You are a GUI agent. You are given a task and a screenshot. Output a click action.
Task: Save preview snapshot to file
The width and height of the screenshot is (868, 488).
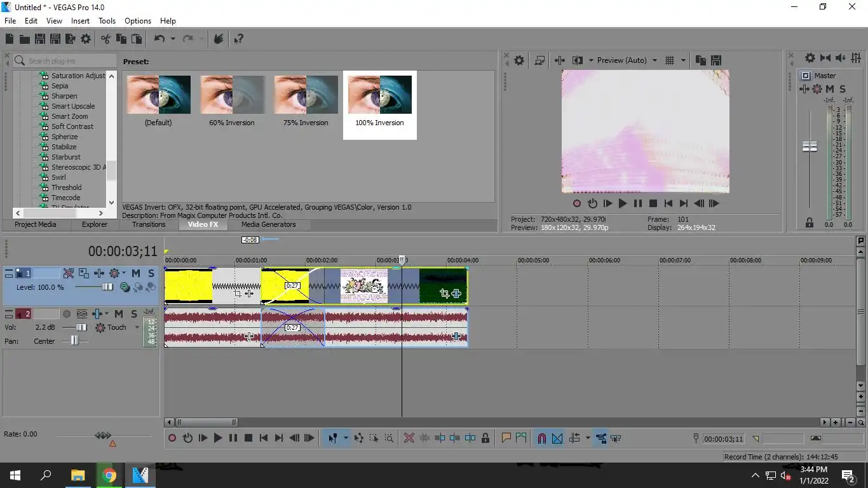coord(716,60)
